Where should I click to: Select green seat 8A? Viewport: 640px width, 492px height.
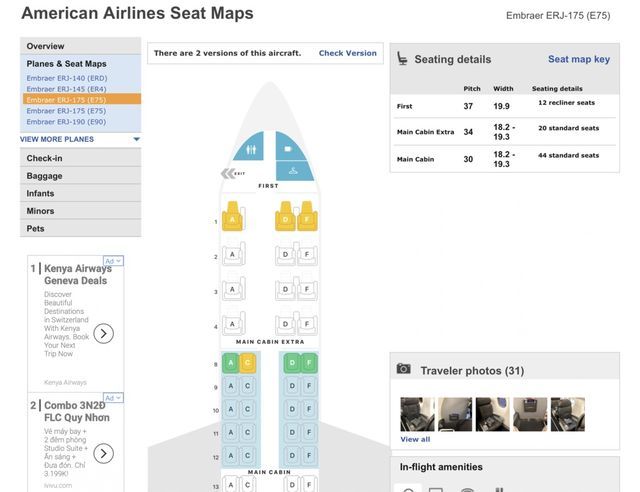(231, 363)
